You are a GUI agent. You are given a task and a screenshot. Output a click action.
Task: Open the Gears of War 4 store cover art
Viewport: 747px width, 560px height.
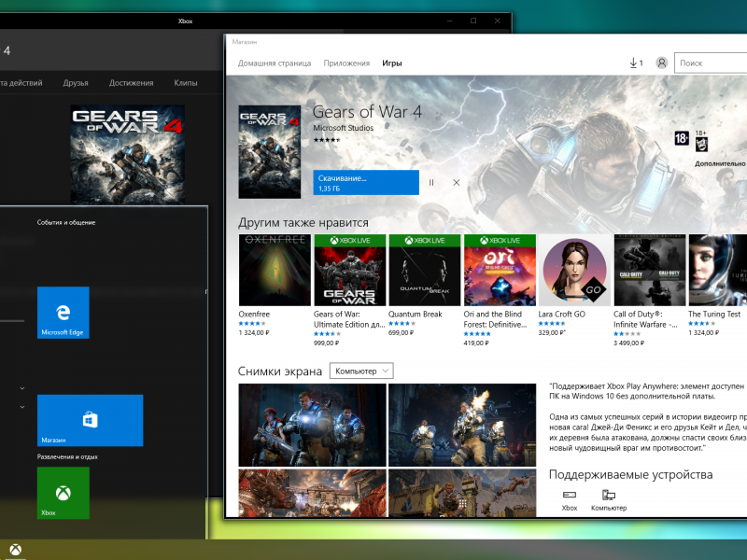coord(270,152)
